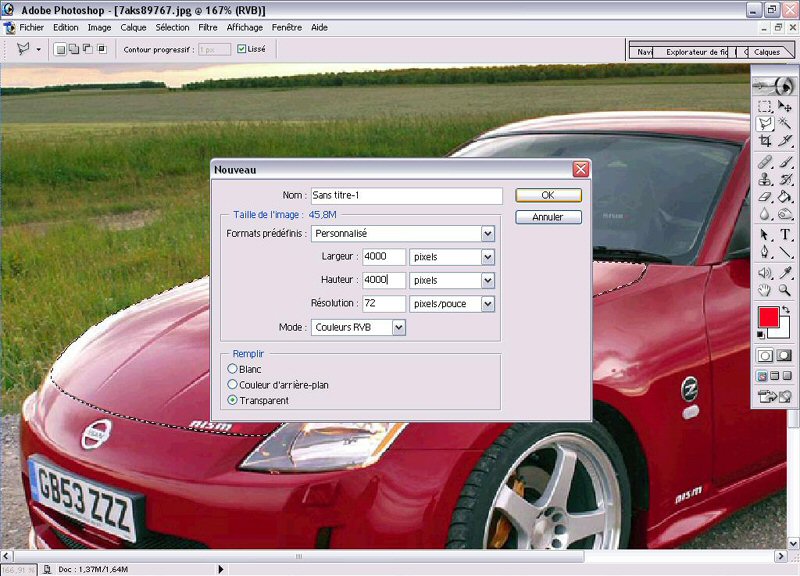Swap foreground and background colors

pyautogui.click(x=786, y=310)
